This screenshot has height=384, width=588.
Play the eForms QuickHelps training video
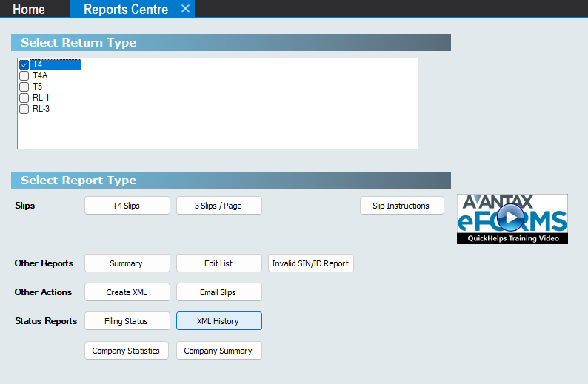[512, 219]
